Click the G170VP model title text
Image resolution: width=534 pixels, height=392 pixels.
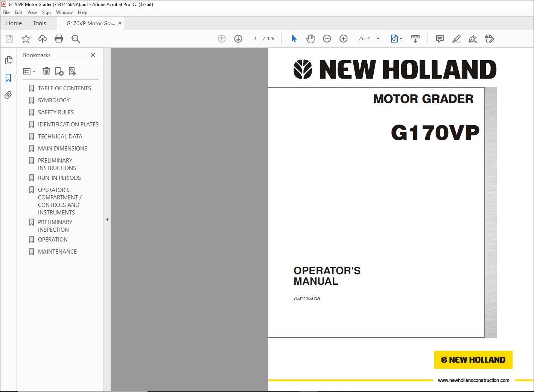[435, 132]
